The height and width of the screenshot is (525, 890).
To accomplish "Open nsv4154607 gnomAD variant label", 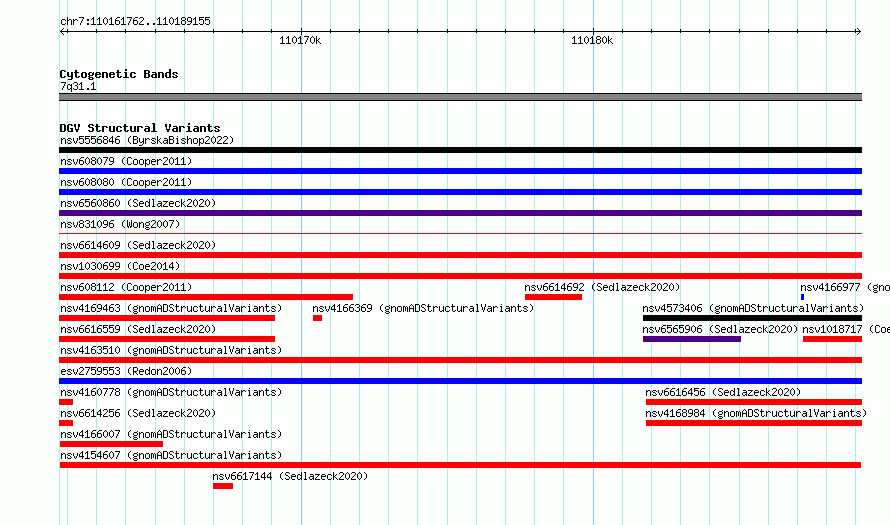I will coord(171,455).
